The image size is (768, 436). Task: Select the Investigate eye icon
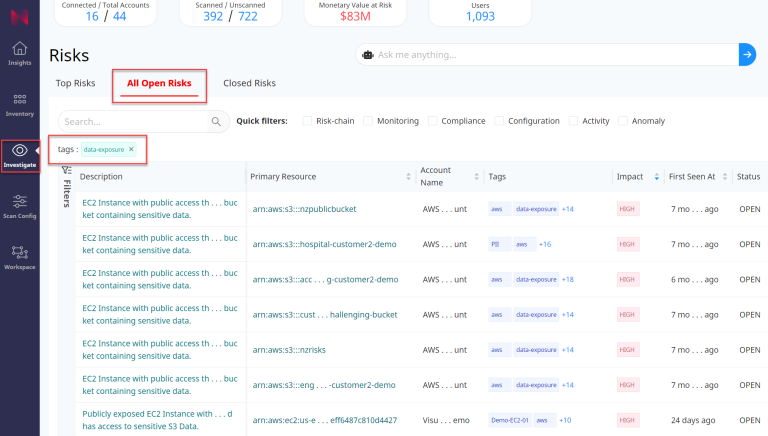point(19,151)
